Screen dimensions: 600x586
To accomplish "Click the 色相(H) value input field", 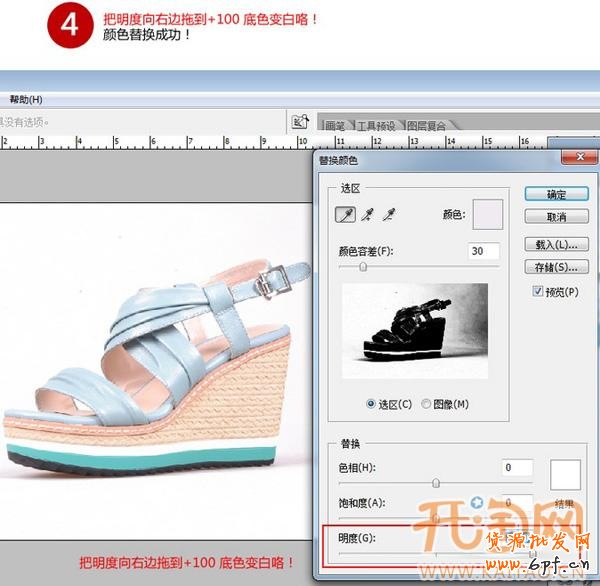I will (517, 467).
